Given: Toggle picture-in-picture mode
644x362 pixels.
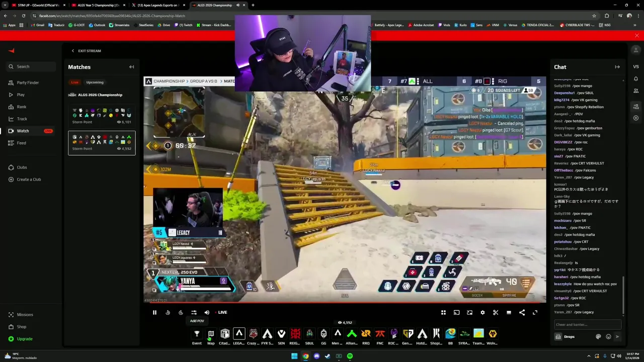Looking at the screenshot, I should (469, 312).
